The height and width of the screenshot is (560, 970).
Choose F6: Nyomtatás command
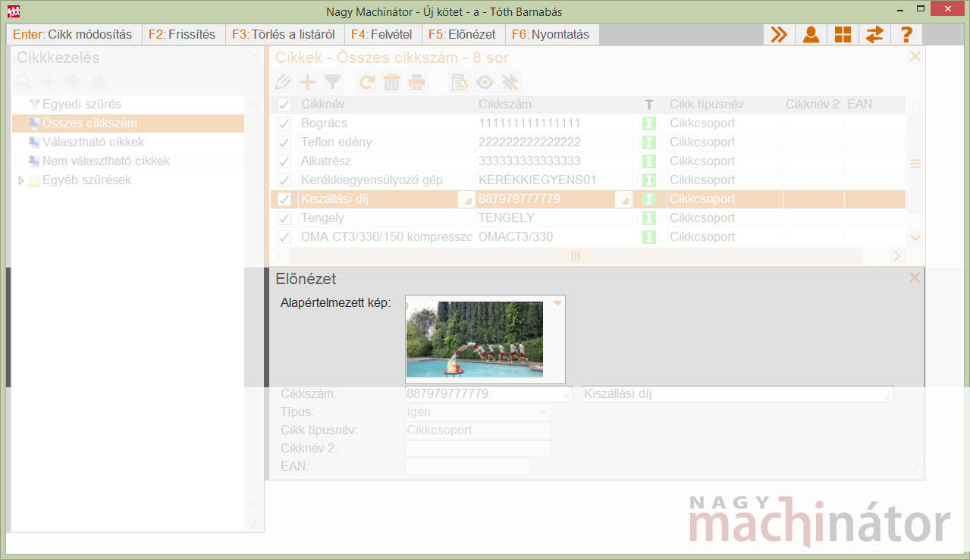point(551,34)
